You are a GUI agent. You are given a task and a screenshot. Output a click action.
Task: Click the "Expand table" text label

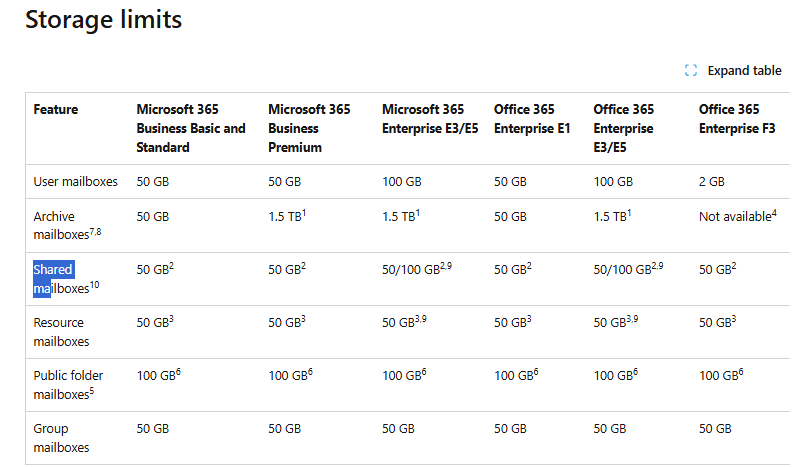click(744, 71)
